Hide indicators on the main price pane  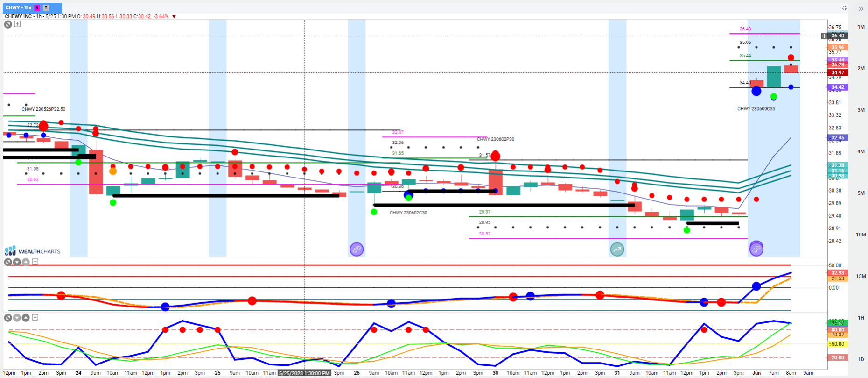(x=8, y=24)
